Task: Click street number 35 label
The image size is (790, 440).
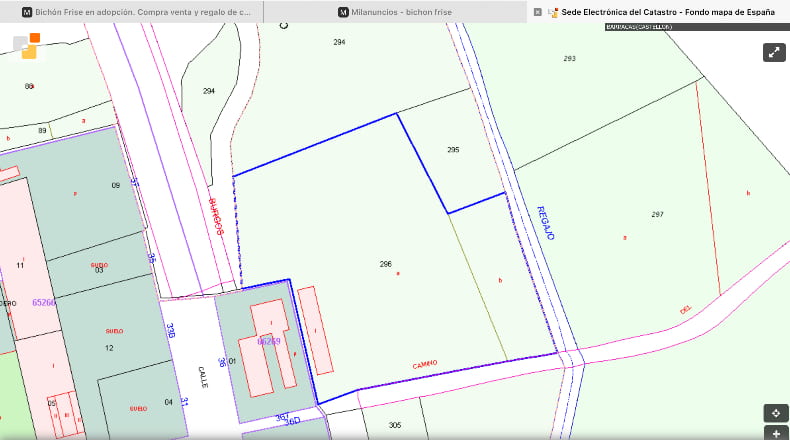Action: [152, 258]
